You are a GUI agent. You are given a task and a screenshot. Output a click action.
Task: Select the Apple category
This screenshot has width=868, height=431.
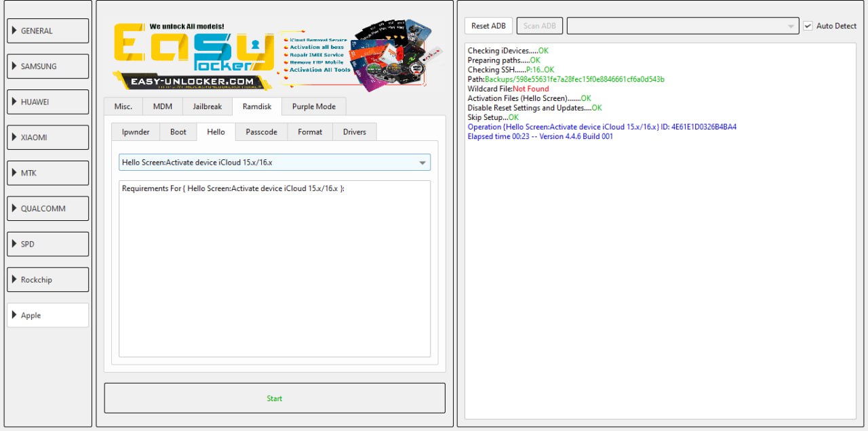(48, 315)
